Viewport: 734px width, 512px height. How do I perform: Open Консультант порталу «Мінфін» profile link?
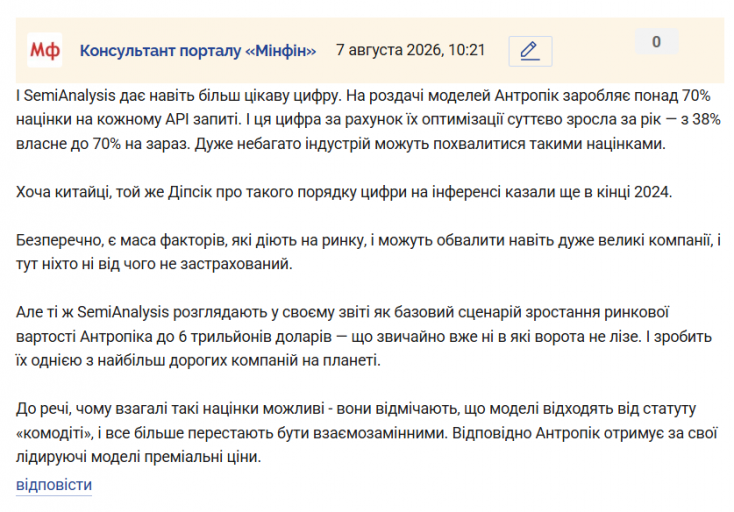coord(198,50)
